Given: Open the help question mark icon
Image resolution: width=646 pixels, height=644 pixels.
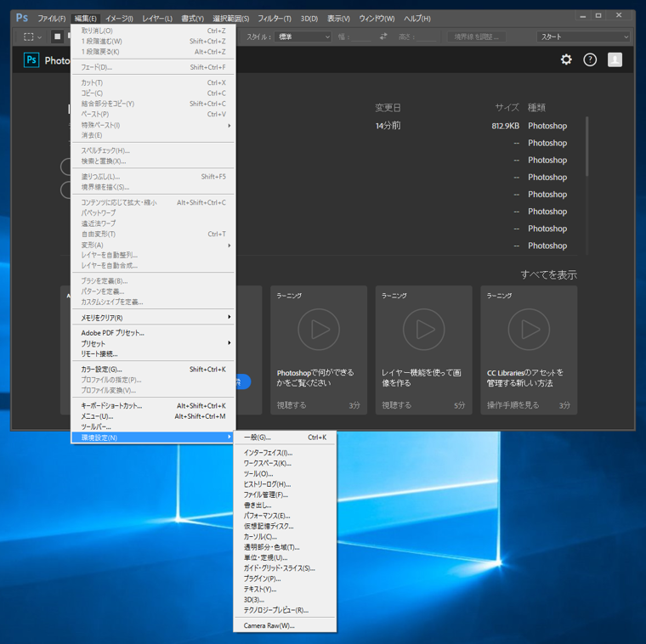Looking at the screenshot, I should point(590,59).
